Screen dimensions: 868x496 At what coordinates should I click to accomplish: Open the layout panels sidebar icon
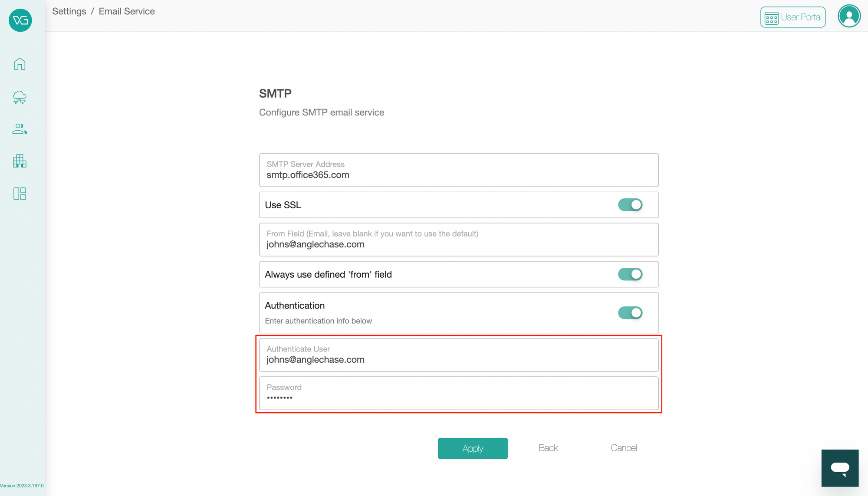pos(20,194)
